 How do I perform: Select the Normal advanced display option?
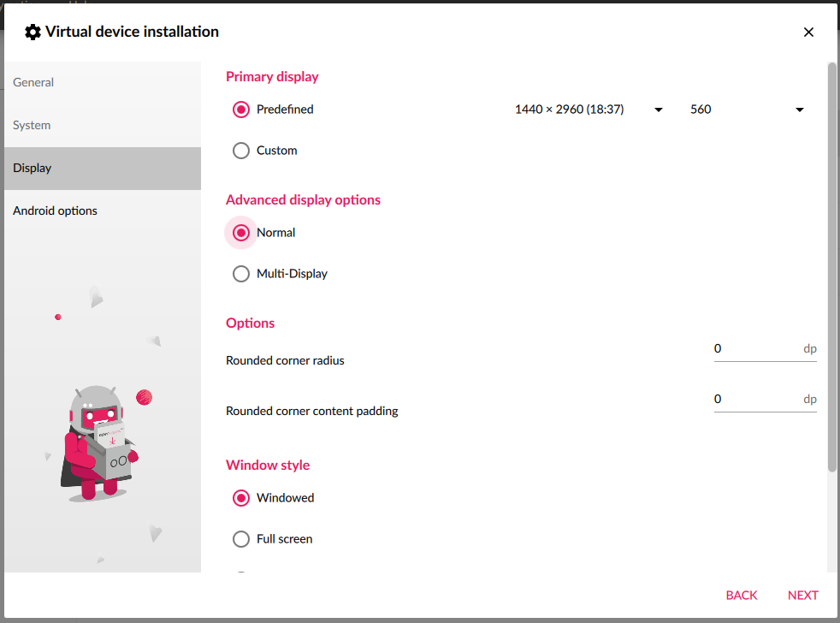tap(241, 233)
